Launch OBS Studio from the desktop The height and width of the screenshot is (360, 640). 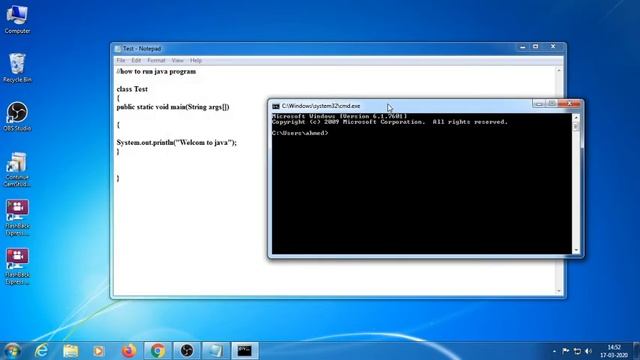tap(17, 117)
